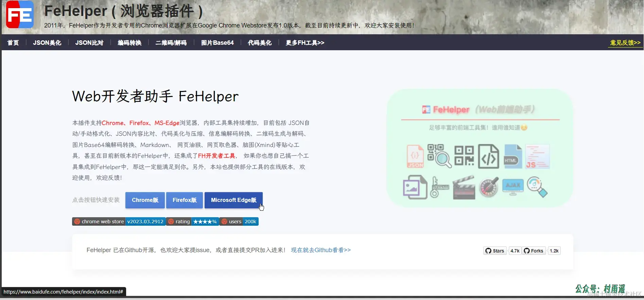Click the GitHub Stars button
Viewport: 644px width, 300px height.
[x=495, y=251]
